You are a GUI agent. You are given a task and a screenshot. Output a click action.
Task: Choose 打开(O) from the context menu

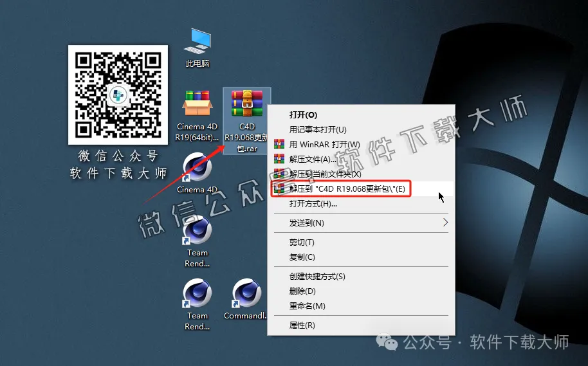pos(361,114)
